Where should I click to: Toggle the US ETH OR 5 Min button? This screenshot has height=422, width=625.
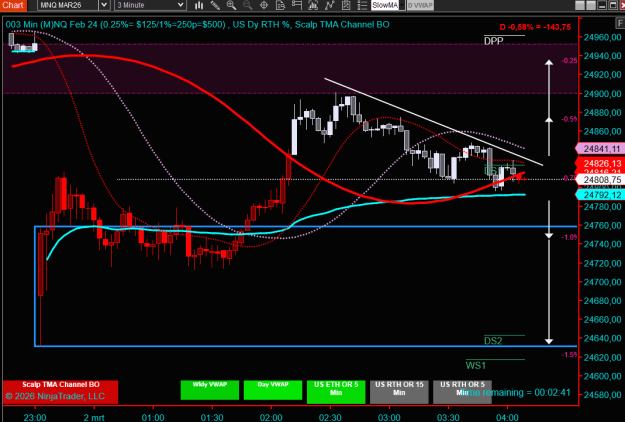(x=336, y=392)
